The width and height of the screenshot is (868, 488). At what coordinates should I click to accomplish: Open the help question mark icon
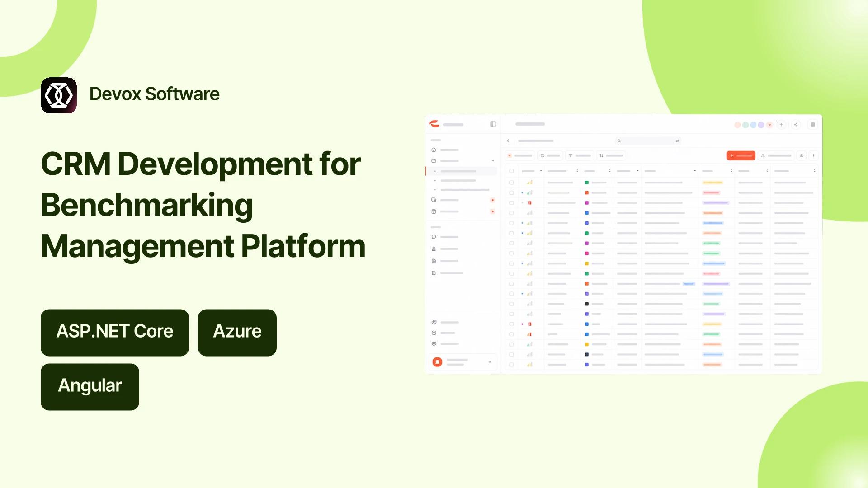click(434, 333)
